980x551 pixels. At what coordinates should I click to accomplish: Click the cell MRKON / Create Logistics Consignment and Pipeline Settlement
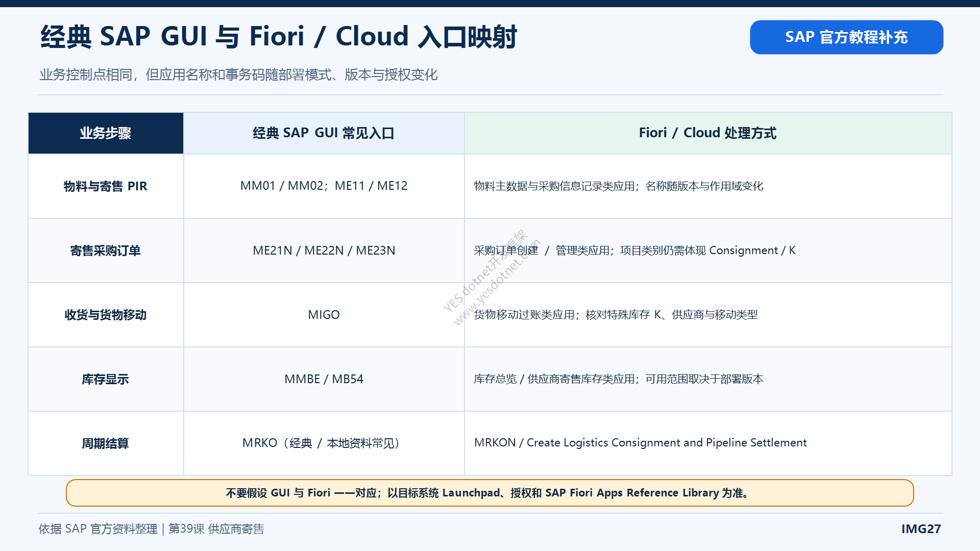point(708,443)
